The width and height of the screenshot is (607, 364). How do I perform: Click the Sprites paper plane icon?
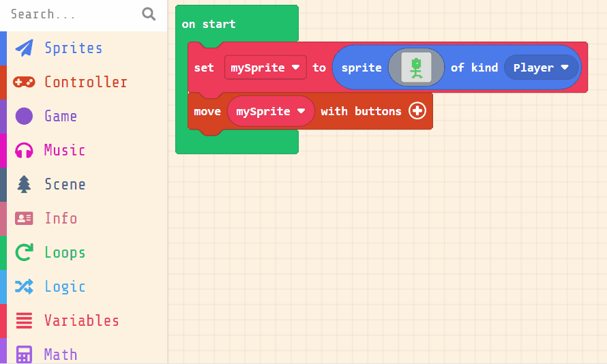[x=24, y=48]
